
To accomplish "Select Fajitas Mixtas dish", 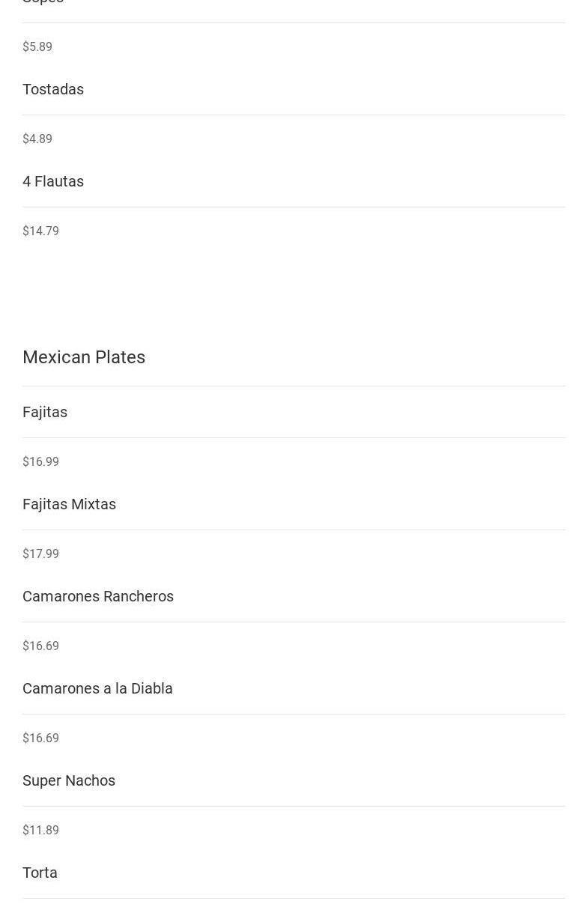I will (69, 504).
